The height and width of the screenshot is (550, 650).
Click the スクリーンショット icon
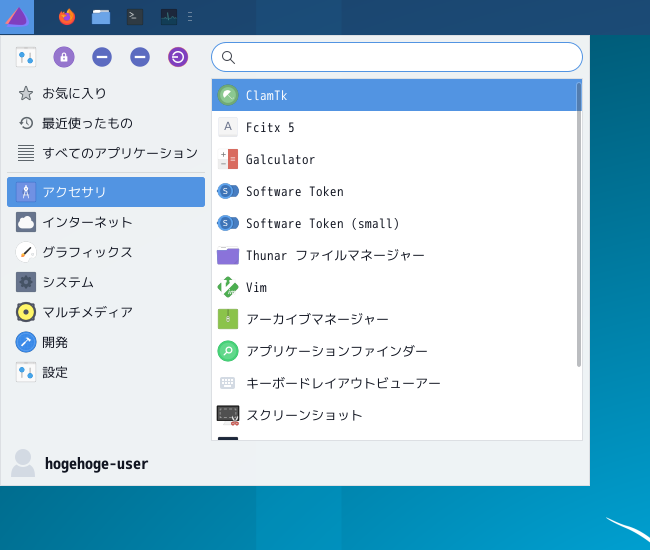pyautogui.click(x=228, y=415)
